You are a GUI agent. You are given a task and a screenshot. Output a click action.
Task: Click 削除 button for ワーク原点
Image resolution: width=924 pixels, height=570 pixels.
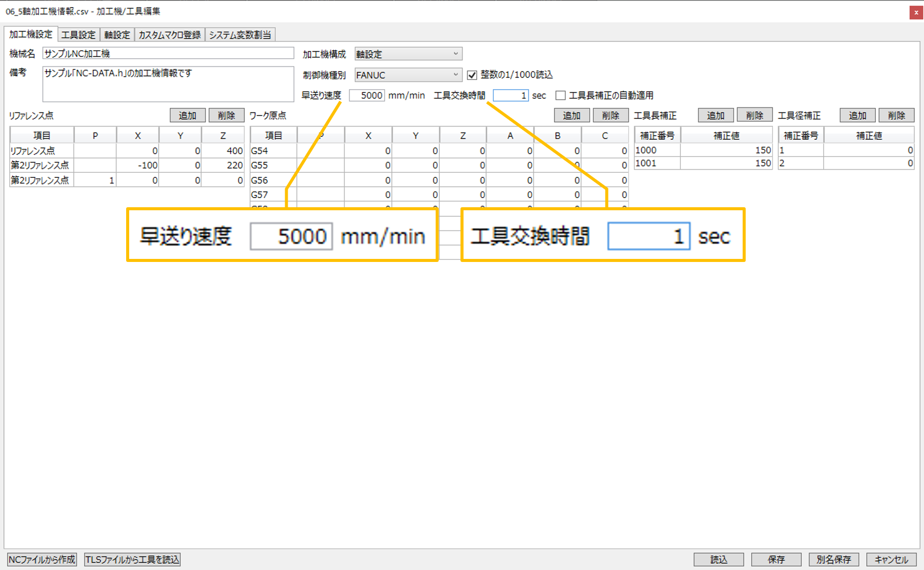pos(610,116)
